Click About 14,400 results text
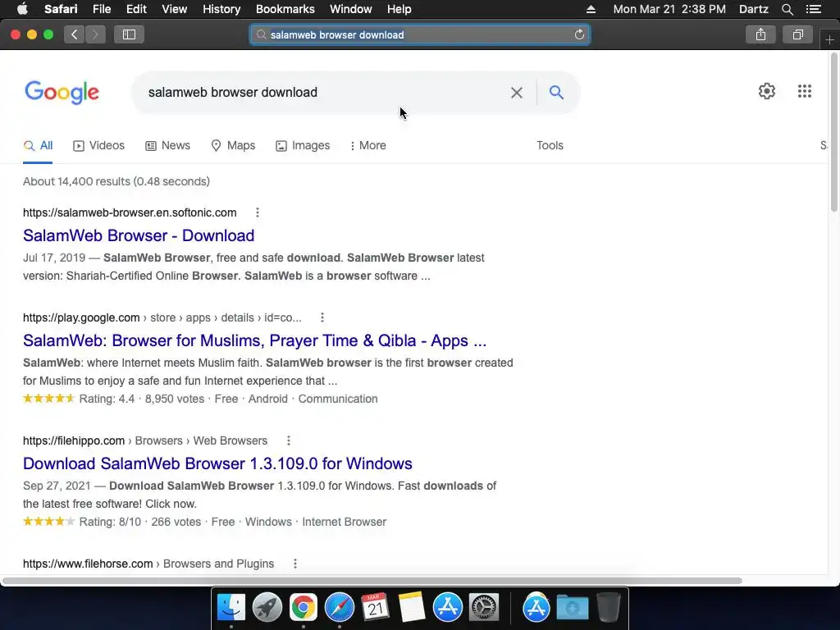840x630 pixels. (x=116, y=181)
